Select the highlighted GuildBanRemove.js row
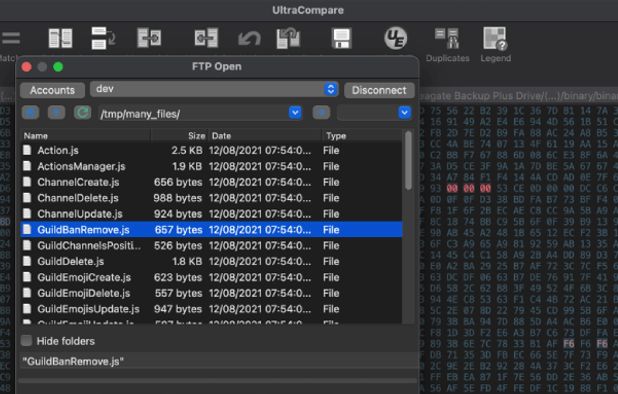This screenshot has height=394, width=618. [x=211, y=230]
